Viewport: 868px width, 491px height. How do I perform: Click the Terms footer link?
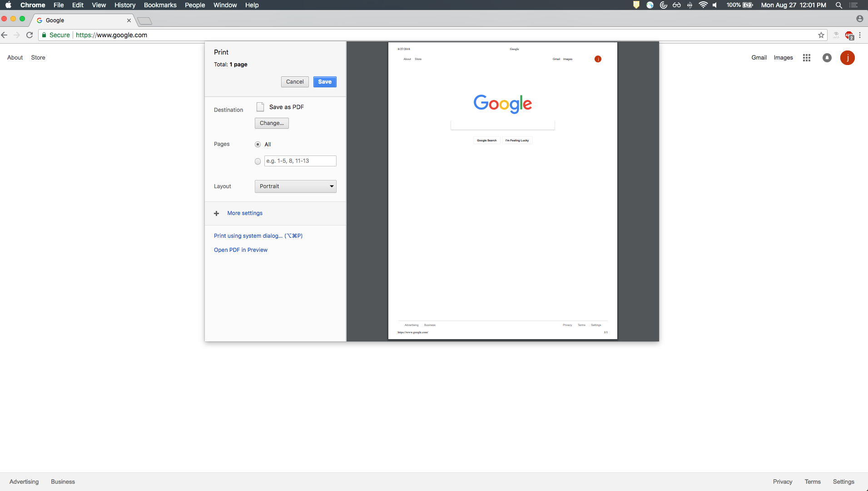pyautogui.click(x=813, y=482)
